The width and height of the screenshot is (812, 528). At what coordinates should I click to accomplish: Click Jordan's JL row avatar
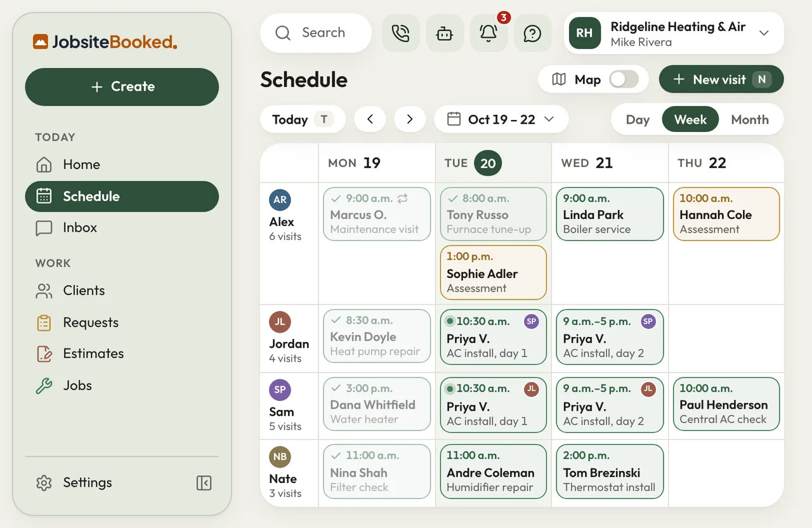[x=280, y=322]
